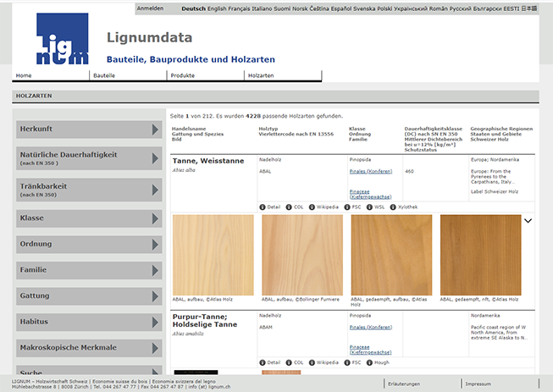Click the Lignumdata site title
Screen dimensions: 553x392
coord(150,37)
